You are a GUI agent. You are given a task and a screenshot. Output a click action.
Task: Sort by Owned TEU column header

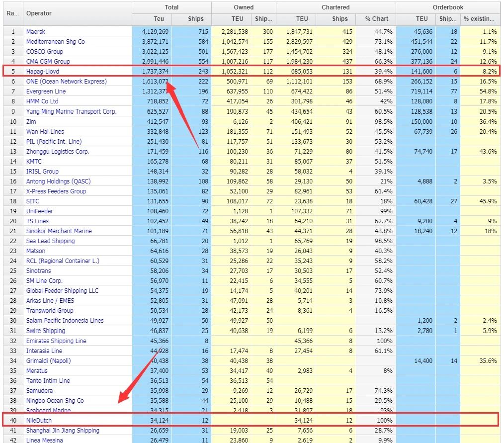tap(231, 19)
